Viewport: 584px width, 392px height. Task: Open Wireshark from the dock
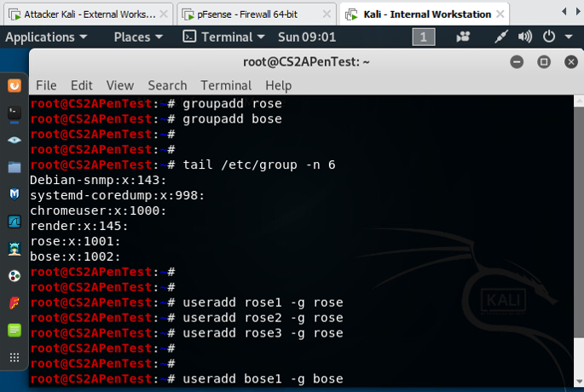click(x=14, y=222)
